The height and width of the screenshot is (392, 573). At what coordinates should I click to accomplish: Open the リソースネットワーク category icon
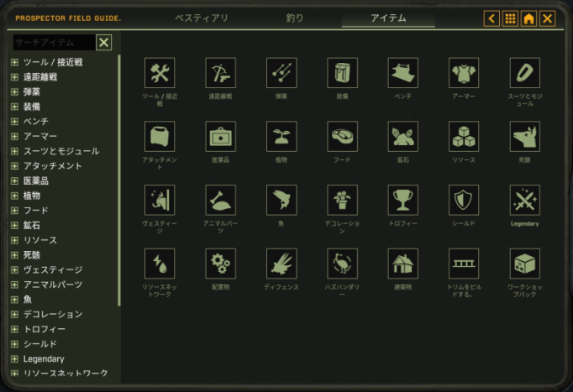tap(160, 264)
